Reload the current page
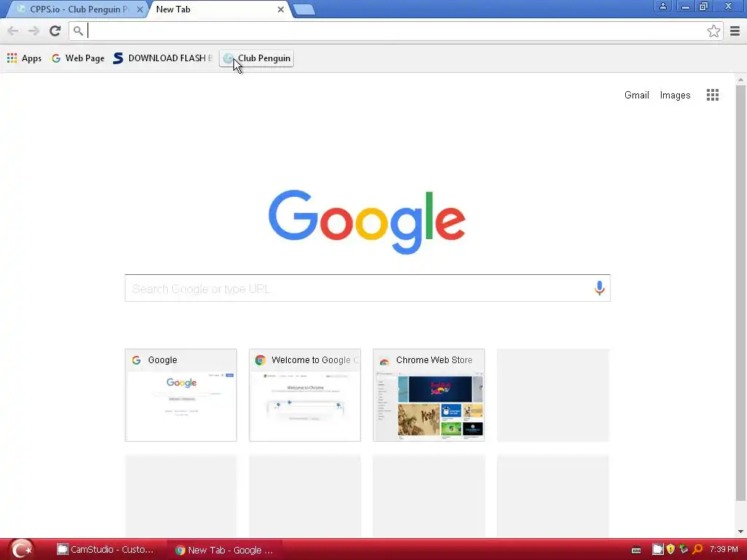Image resolution: width=747 pixels, height=560 pixels. (55, 31)
